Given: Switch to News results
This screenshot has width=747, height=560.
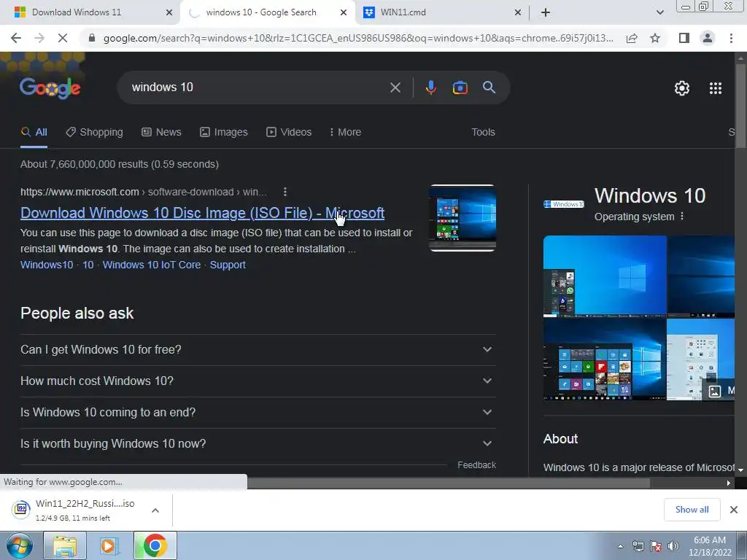Looking at the screenshot, I should pos(161,133).
